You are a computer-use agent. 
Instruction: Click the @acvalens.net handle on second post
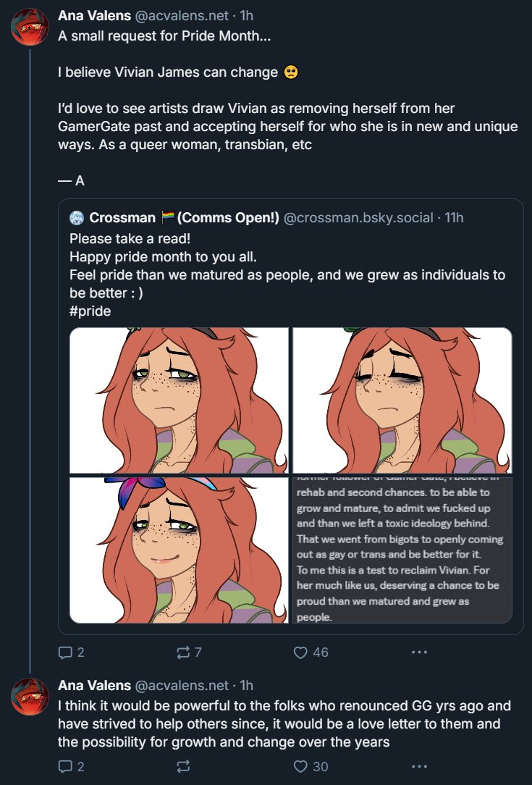[x=182, y=685]
